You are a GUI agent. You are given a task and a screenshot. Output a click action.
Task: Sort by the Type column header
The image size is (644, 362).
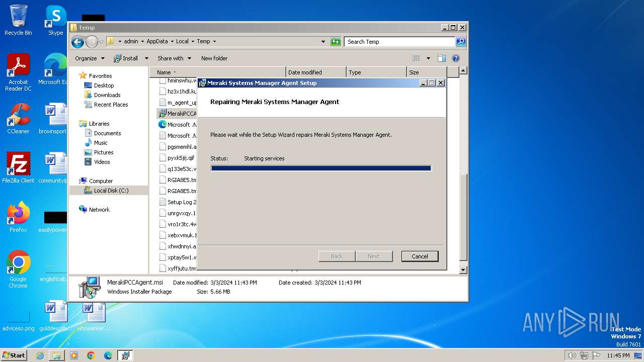pos(376,72)
